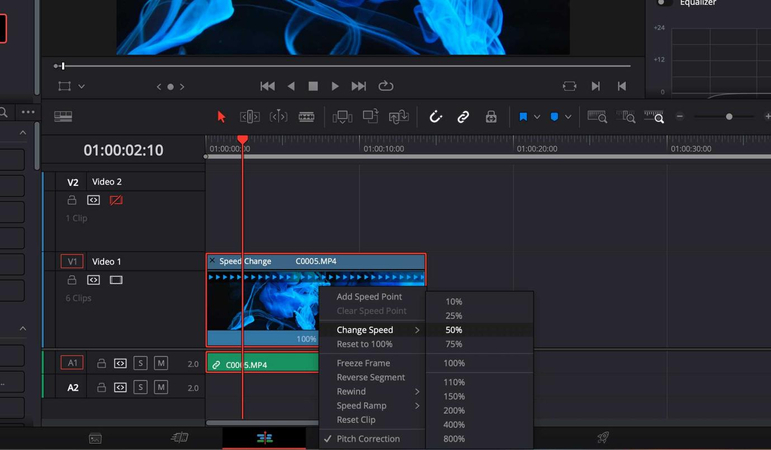Click the V1 destination control
The height and width of the screenshot is (450, 771).
pyautogui.click(x=72, y=261)
